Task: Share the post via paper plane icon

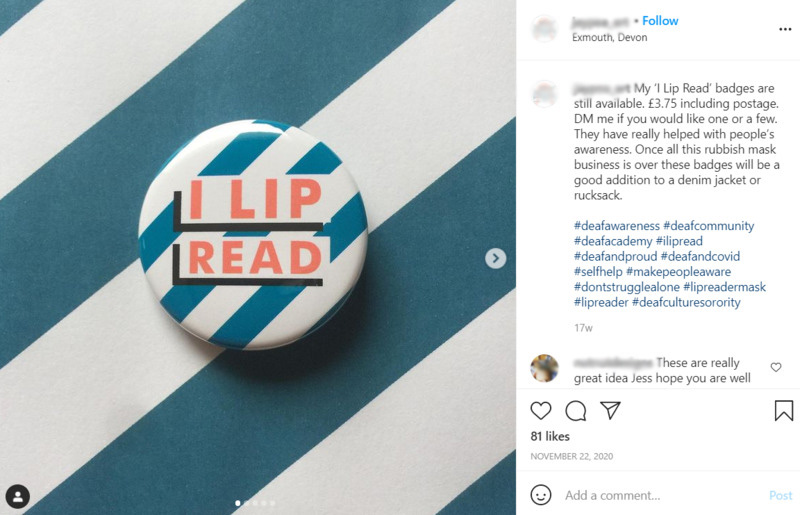Action: (610, 410)
